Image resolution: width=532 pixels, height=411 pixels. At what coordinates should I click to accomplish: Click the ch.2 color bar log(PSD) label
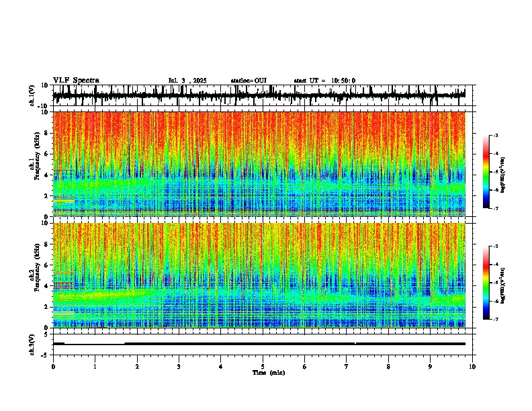pos(503,285)
